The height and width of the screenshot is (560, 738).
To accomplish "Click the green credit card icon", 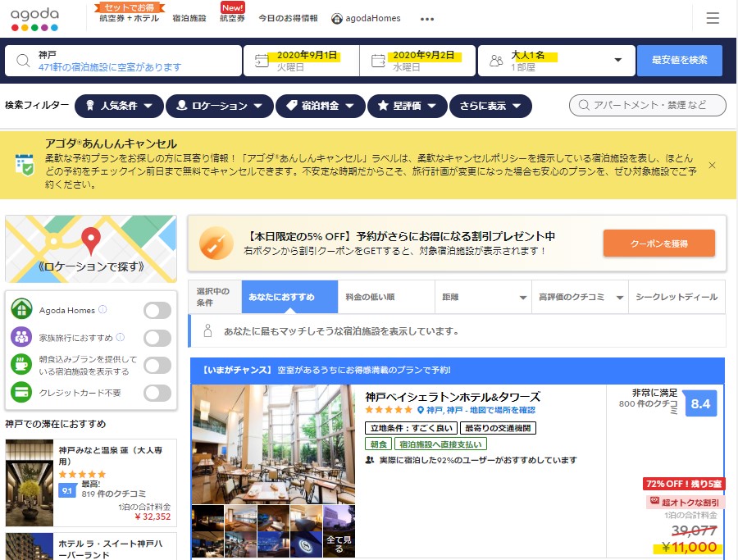I will (x=21, y=392).
